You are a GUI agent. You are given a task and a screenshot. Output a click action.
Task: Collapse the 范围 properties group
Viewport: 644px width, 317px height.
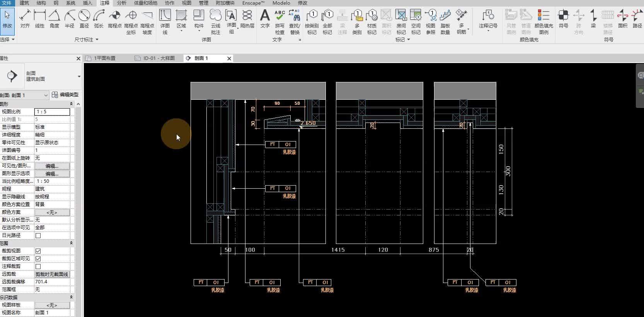[71, 243]
